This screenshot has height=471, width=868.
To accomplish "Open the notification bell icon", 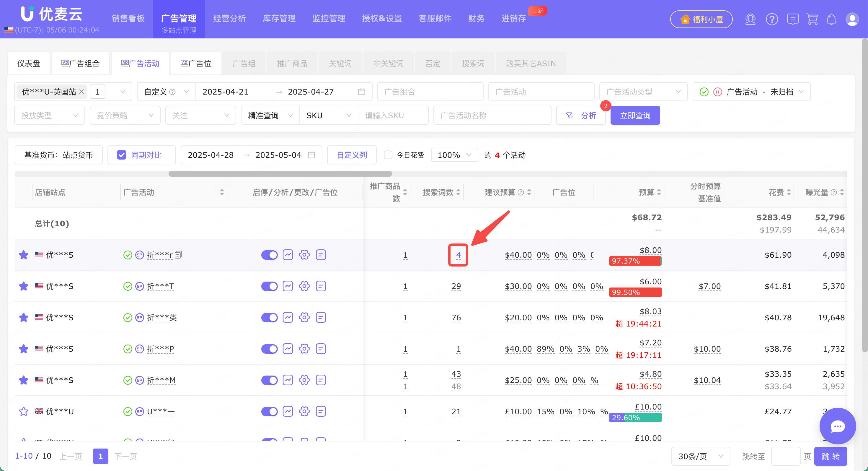I will 831,19.
